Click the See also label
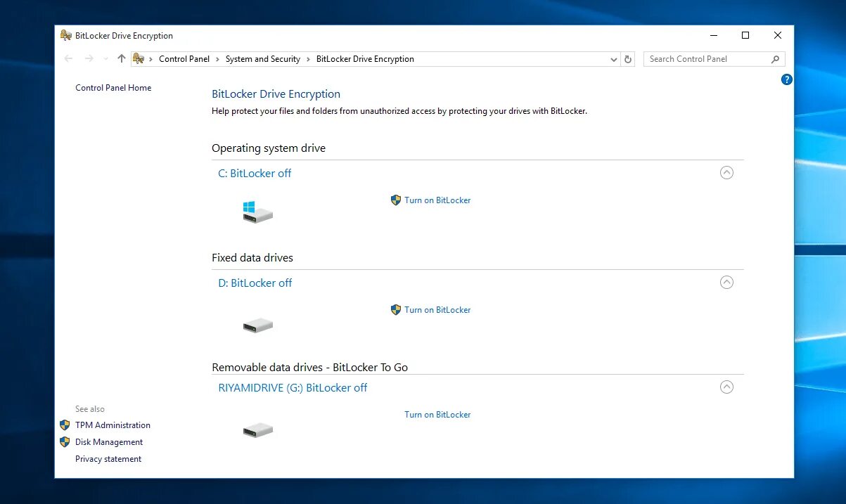This screenshot has height=504, width=846. tap(90, 409)
